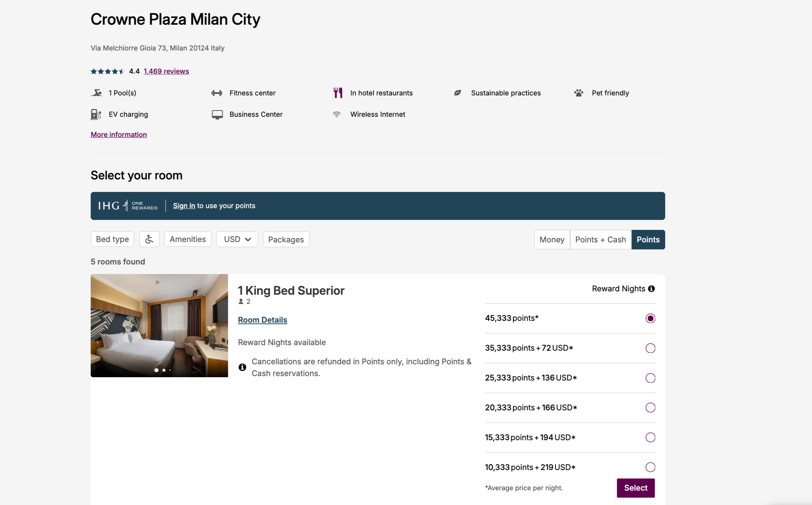Click the accessibility wheelchair filter icon
Image resolution: width=812 pixels, height=505 pixels.
click(x=149, y=239)
